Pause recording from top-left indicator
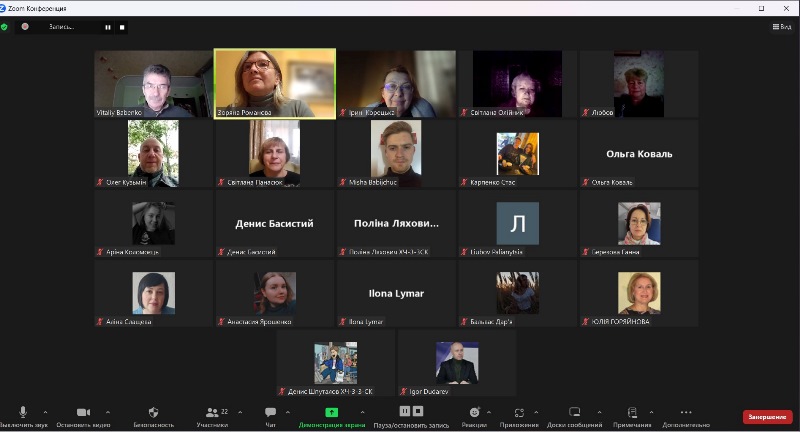Viewport: 800px width, 432px height. click(x=108, y=27)
